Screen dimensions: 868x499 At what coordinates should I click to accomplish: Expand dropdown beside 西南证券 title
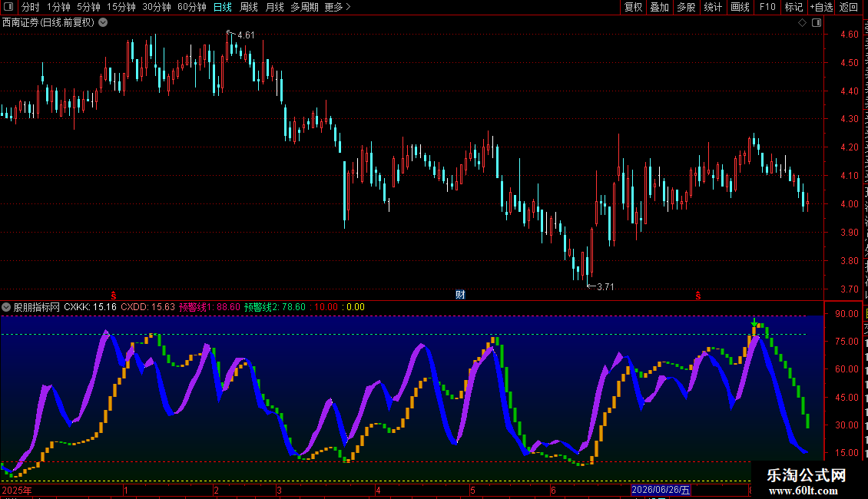(x=103, y=23)
